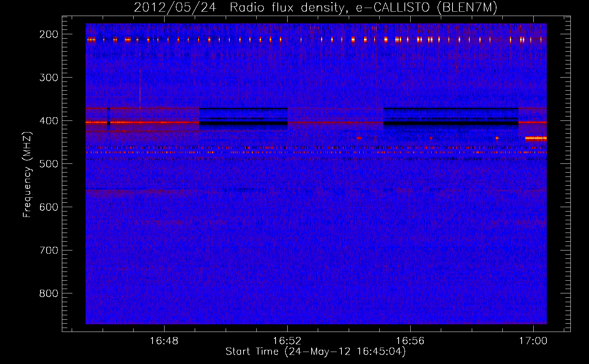
Task: Click the 700 frequency tick label
Action: tap(48, 250)
